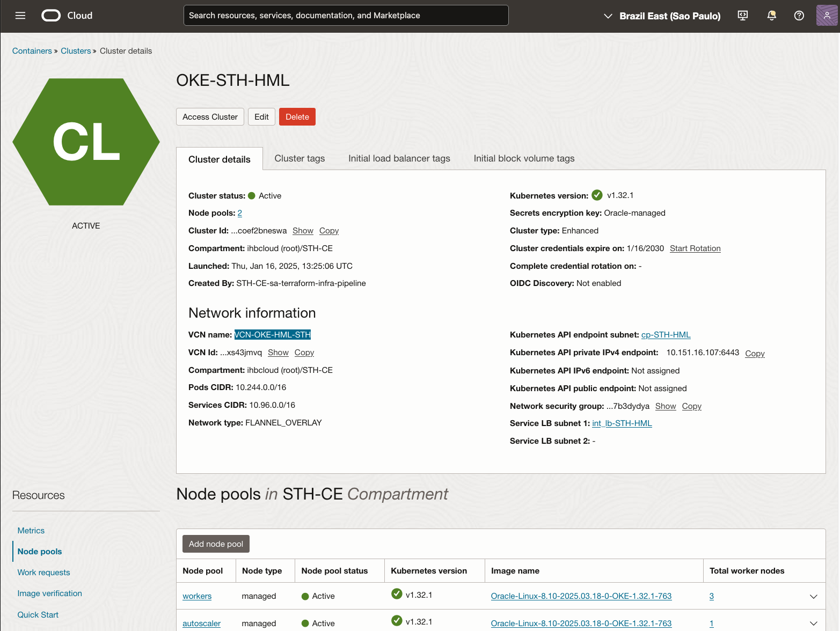
Task: Open the navigation hamburger menu
Action: pos(20,15)
